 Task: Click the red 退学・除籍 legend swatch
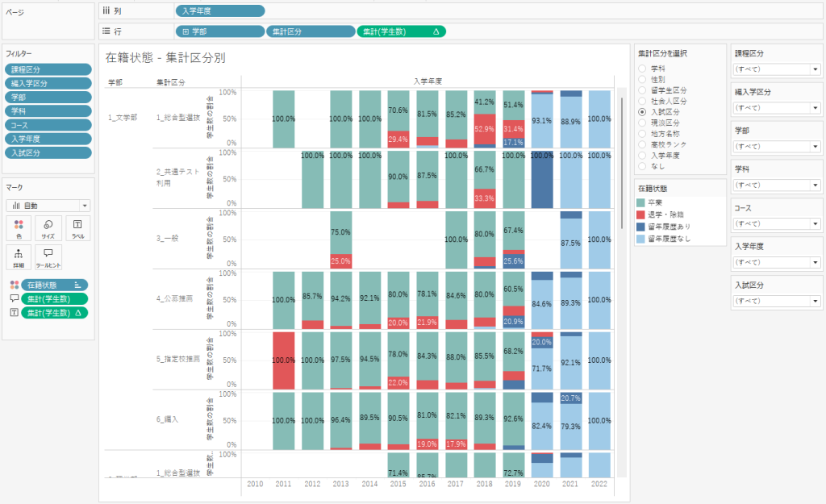pyautogui.click(x=640, y=215)
